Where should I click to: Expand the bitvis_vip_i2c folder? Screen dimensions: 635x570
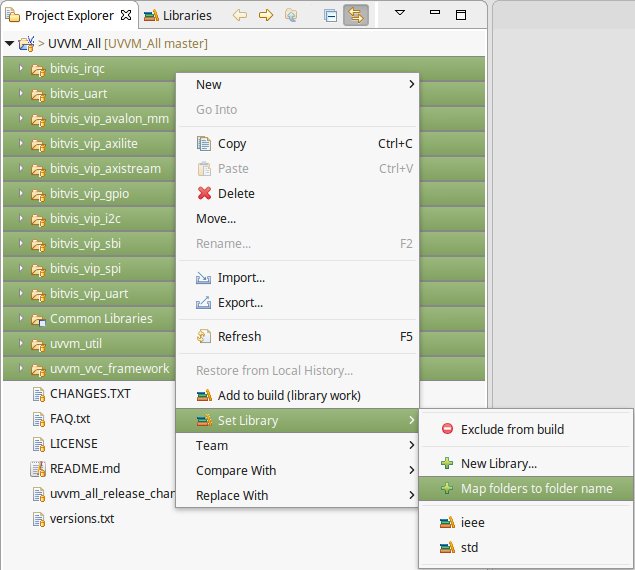click(x=21, y=218)
